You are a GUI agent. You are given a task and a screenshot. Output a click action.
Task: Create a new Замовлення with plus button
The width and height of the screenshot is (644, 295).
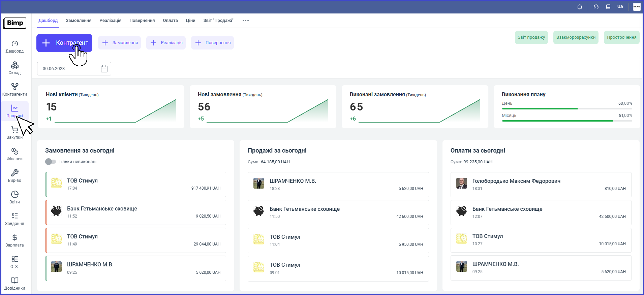[120, 43]
